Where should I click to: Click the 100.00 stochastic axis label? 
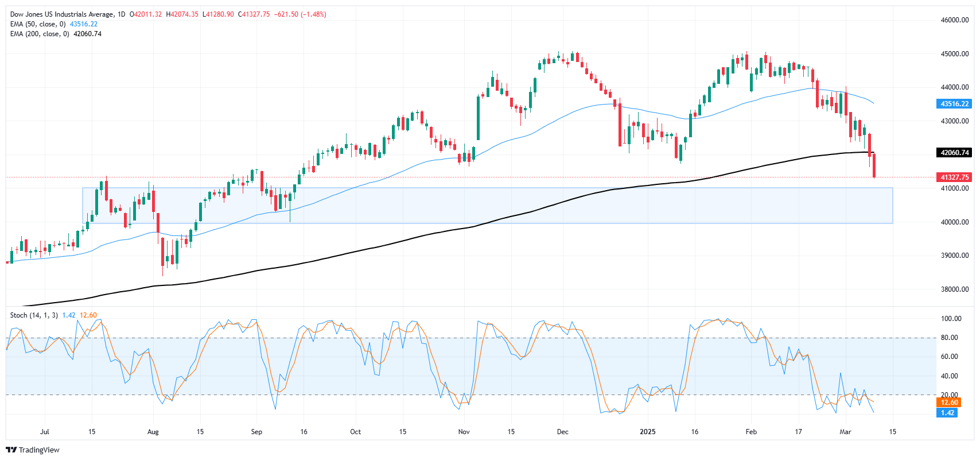(x=951, y=319)
